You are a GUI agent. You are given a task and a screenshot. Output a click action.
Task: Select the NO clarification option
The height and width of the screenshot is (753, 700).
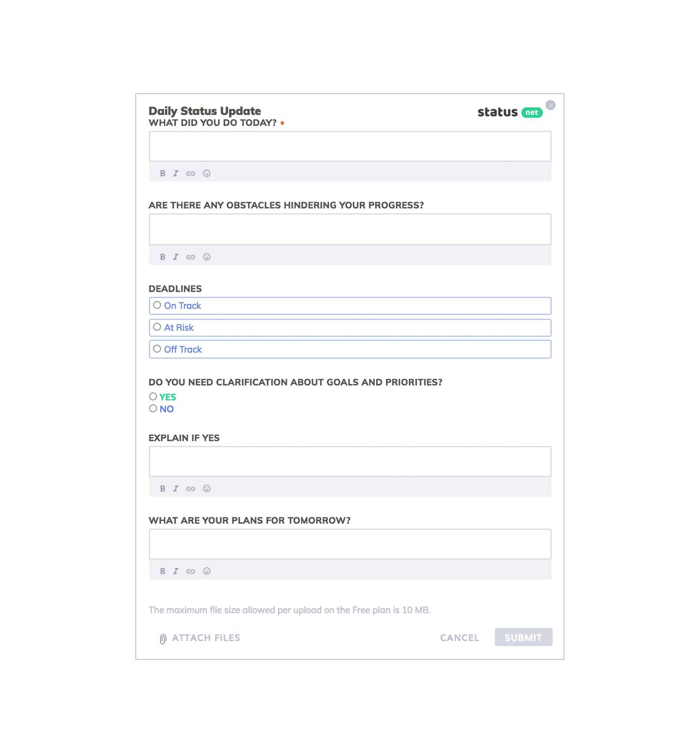tap(153, 408)
